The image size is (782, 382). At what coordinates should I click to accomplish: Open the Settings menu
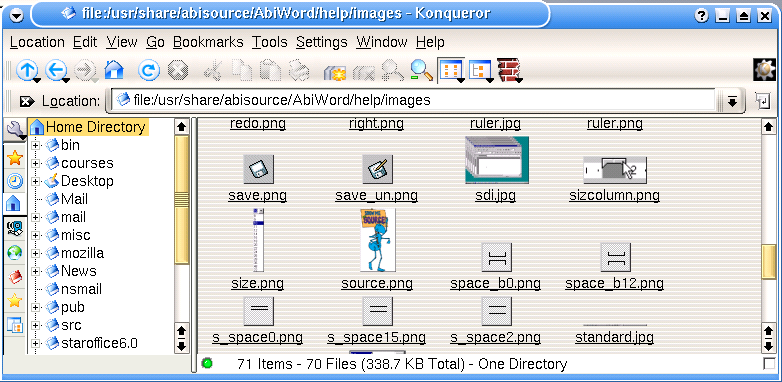click(322, 42)
